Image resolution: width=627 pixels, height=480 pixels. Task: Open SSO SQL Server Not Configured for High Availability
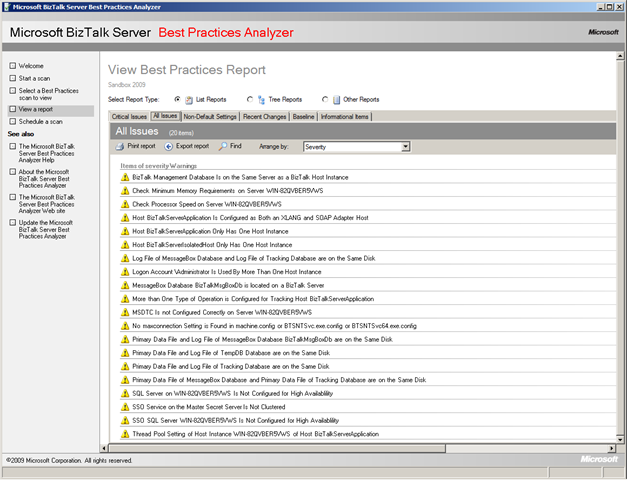coord(236,421)
